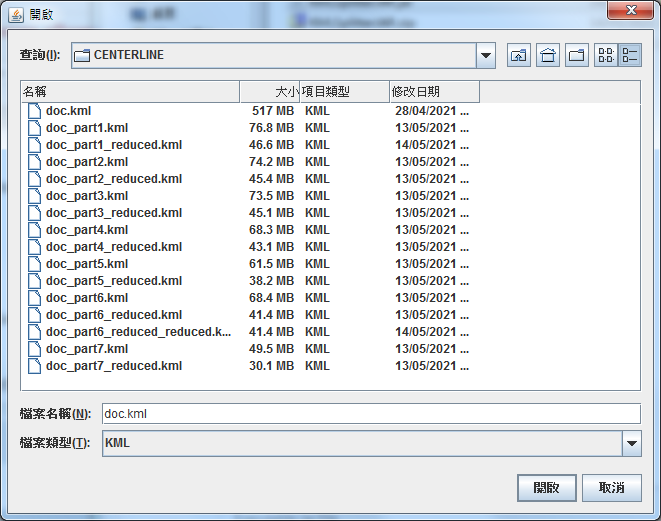The image size is (661, 521).
Task: Select the doc.kml file icon
Action: (35, 111)
